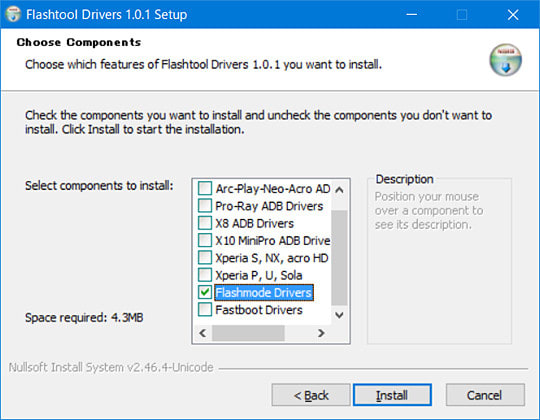
Task: Click the horizontal scrollbar thumb in the component list
Action: 248,333
